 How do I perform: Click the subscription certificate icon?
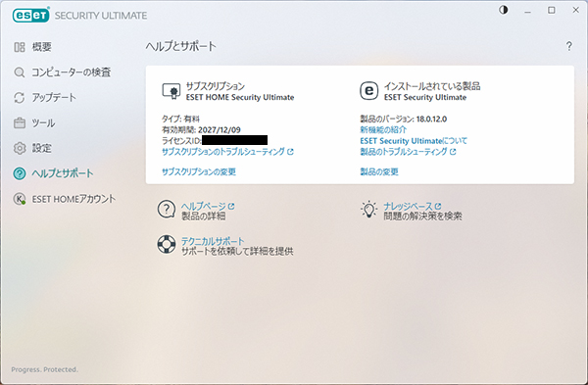click(171, 91)
